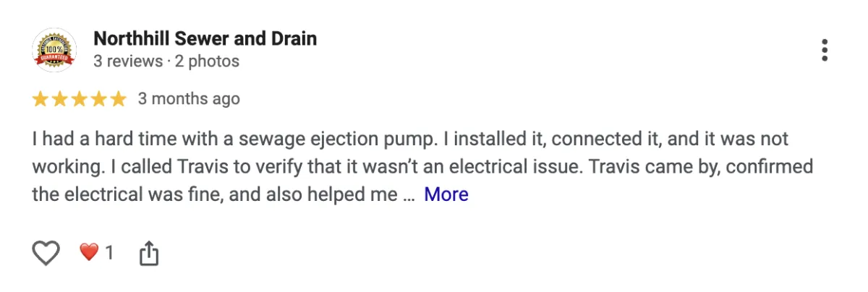Open Northhill Sewer and Drain profile avatar
This screenshot has width=868, height=292.
pos(54,50)
